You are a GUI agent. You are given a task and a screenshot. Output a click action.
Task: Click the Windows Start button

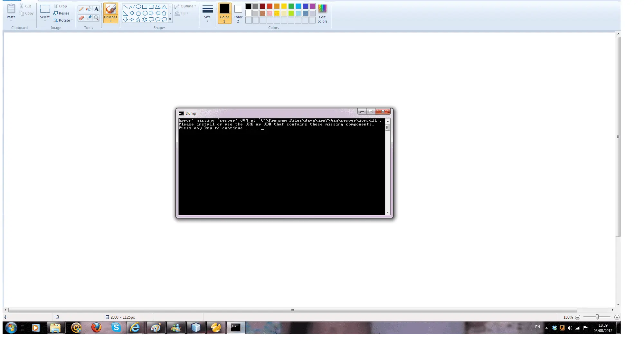[11, 328]
